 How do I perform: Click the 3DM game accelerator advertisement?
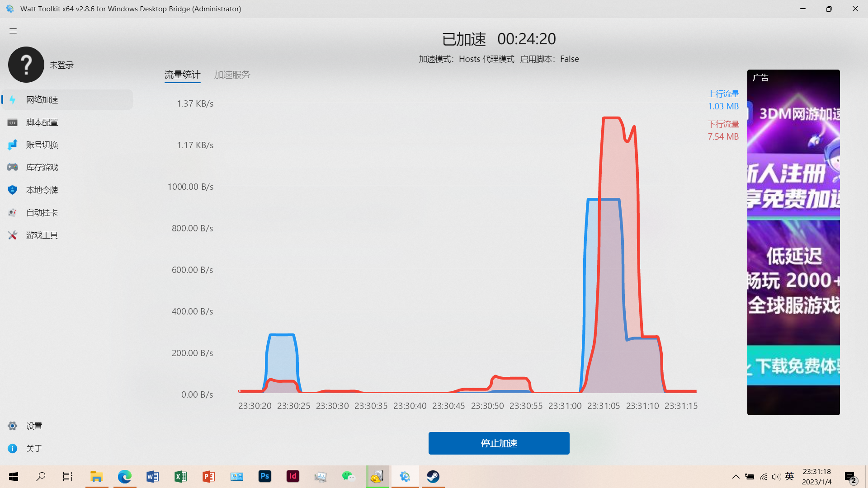click(793, 242)
